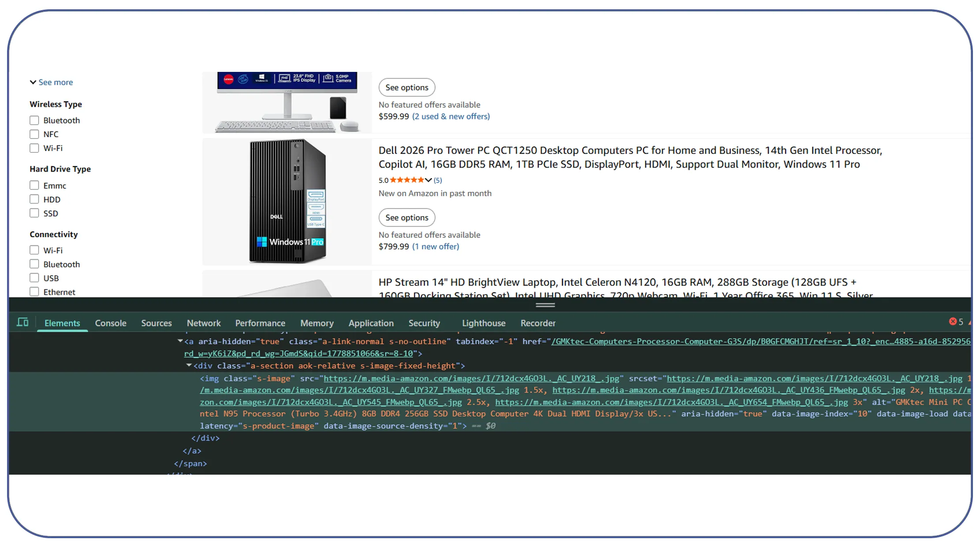Click the GMKtec href link in DevTools
Image resolution: width=980 pixels, height=547 pixels.
click(x=760, y=341)
